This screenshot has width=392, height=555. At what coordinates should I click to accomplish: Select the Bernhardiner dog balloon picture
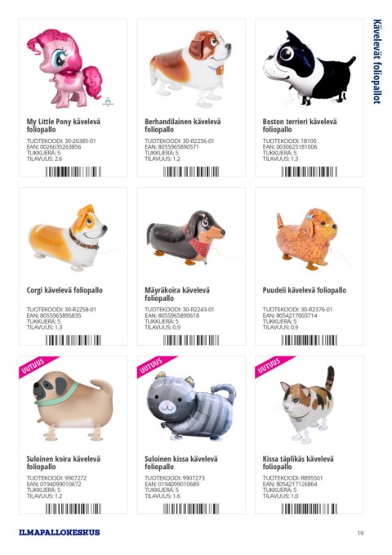click(x=190, y=68)
